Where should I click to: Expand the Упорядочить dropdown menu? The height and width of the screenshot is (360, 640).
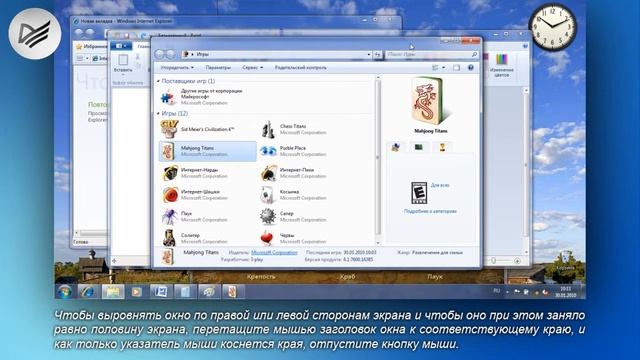click(x=177, y=67)
